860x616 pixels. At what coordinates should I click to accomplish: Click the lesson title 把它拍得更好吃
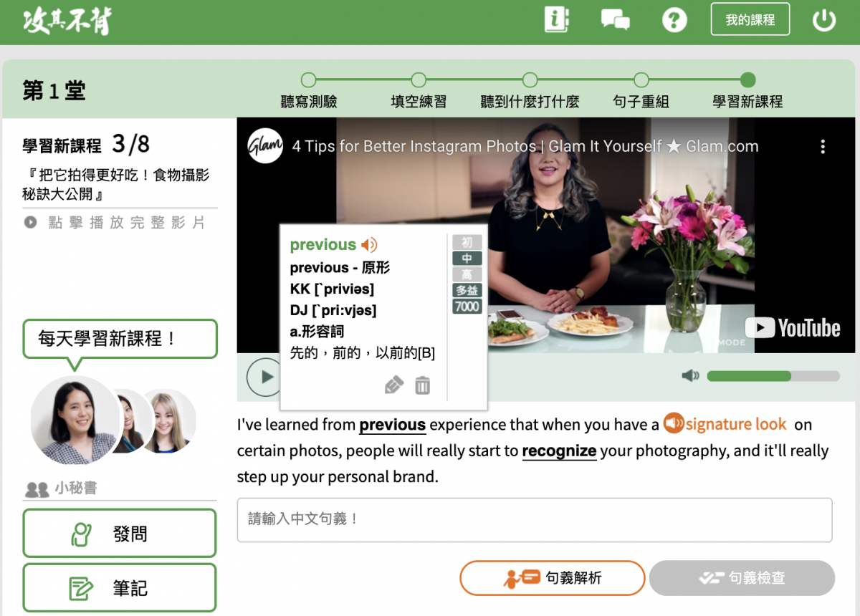coord(116,185)
